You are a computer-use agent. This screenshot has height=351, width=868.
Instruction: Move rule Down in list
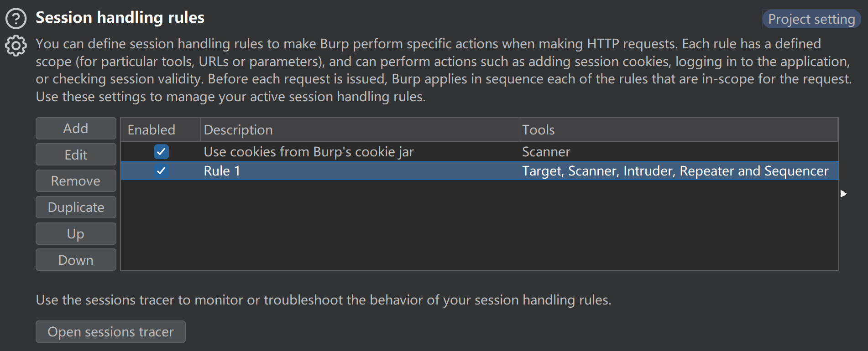point(76,260)
